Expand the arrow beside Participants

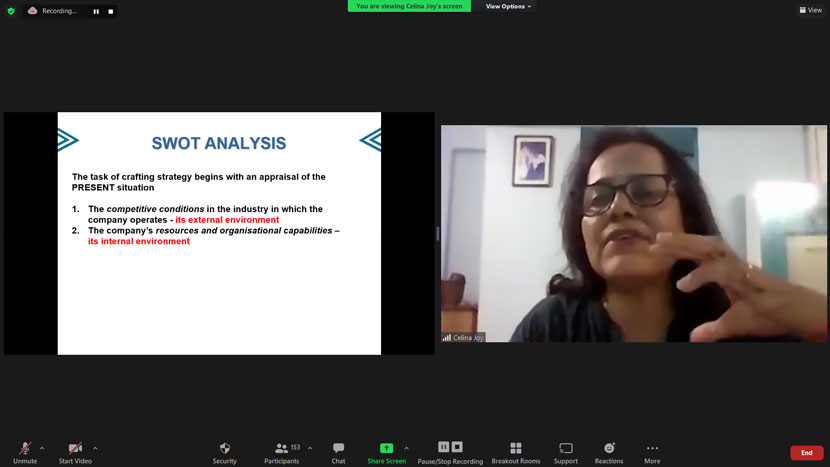point(310,448)
